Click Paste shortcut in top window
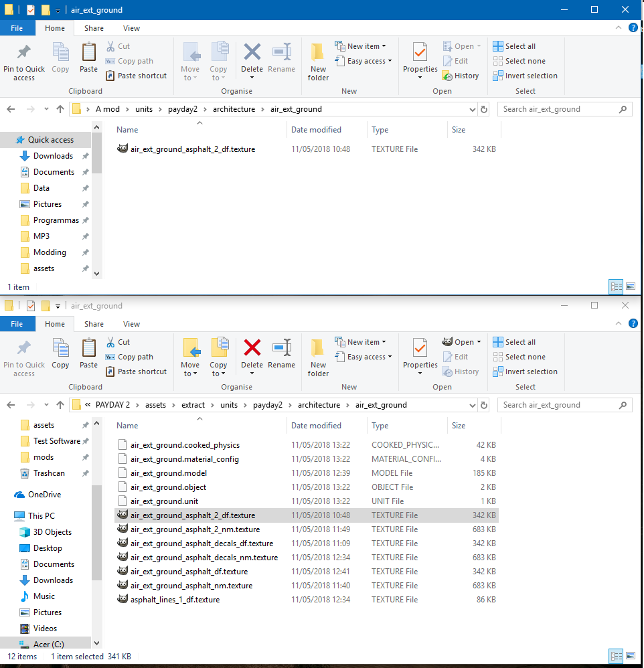644x668 pixels. [137, 76]
